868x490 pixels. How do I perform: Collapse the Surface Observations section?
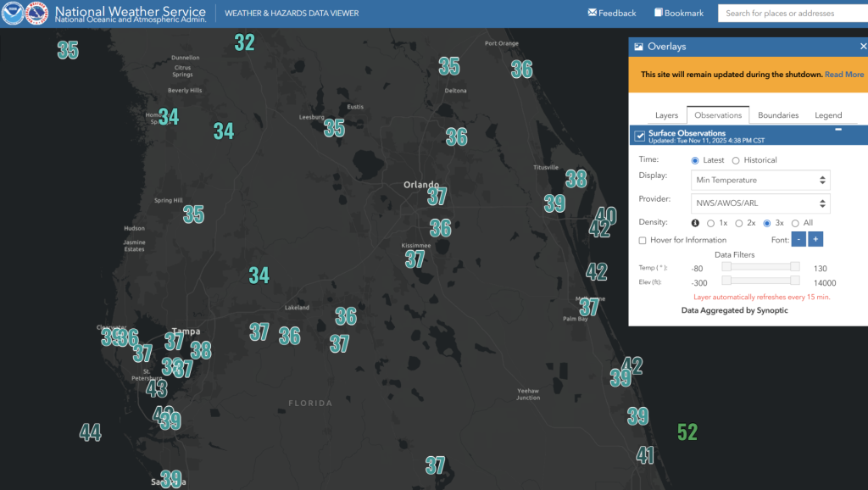(838, 130)
